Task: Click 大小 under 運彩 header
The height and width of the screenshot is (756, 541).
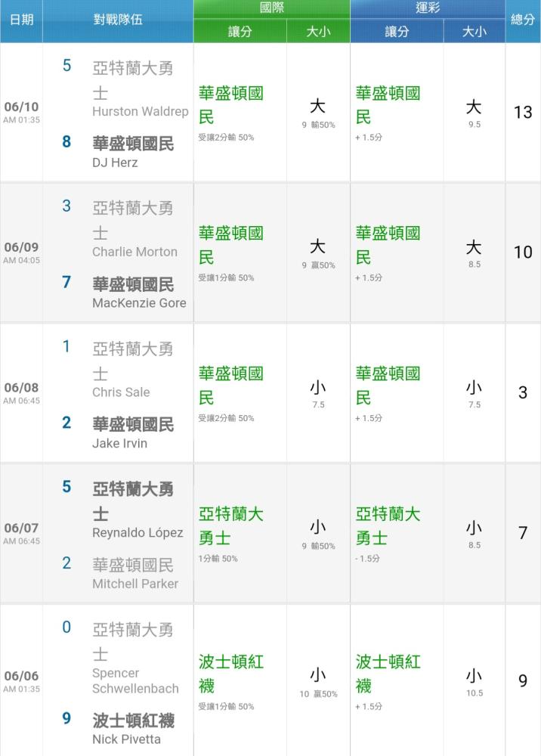Action: (475, 32)
